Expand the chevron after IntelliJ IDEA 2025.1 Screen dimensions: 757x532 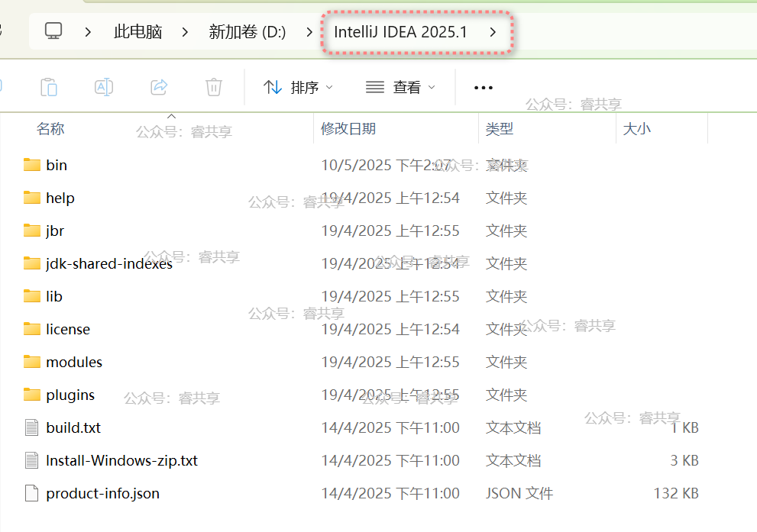pos(493,32)
